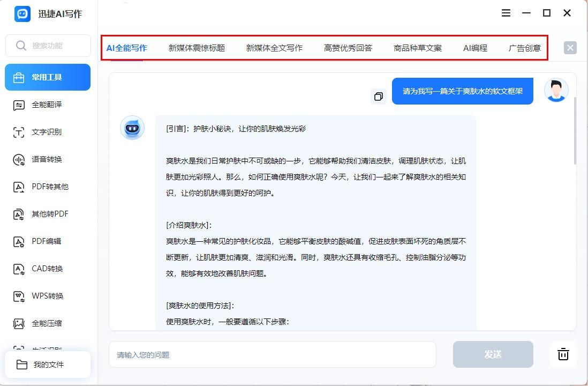Viewport: 588px width, 386px height.
Task: Click the 文字识别 OCR icon
Action: (x=19, y=132)
